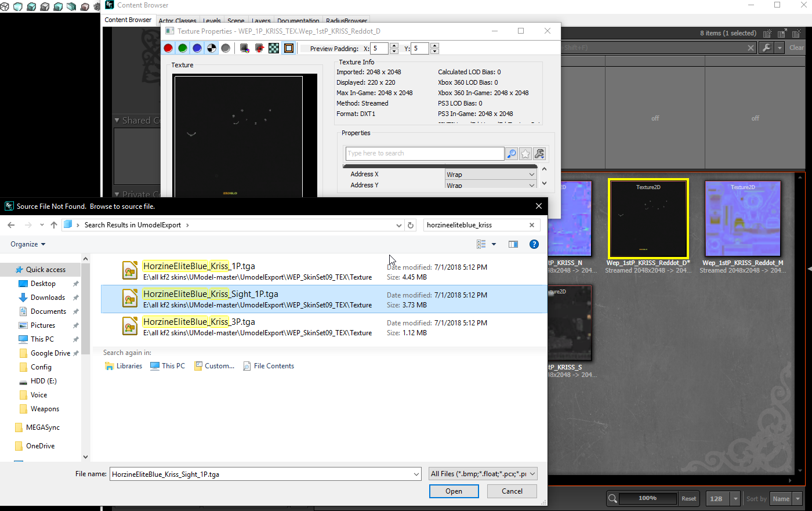Click the wrench search options icon in Properties
This screenshot has height=511, width=812.
pos(539,153)
